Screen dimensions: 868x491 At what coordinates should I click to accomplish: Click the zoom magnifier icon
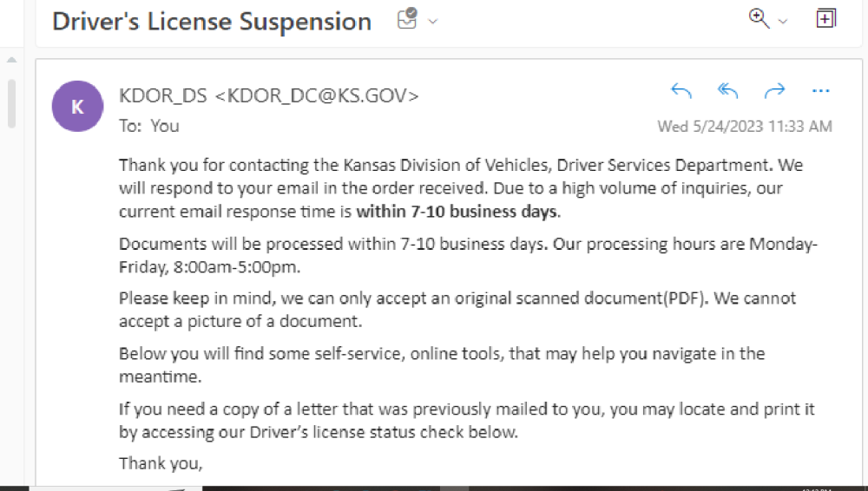[759, 19]
